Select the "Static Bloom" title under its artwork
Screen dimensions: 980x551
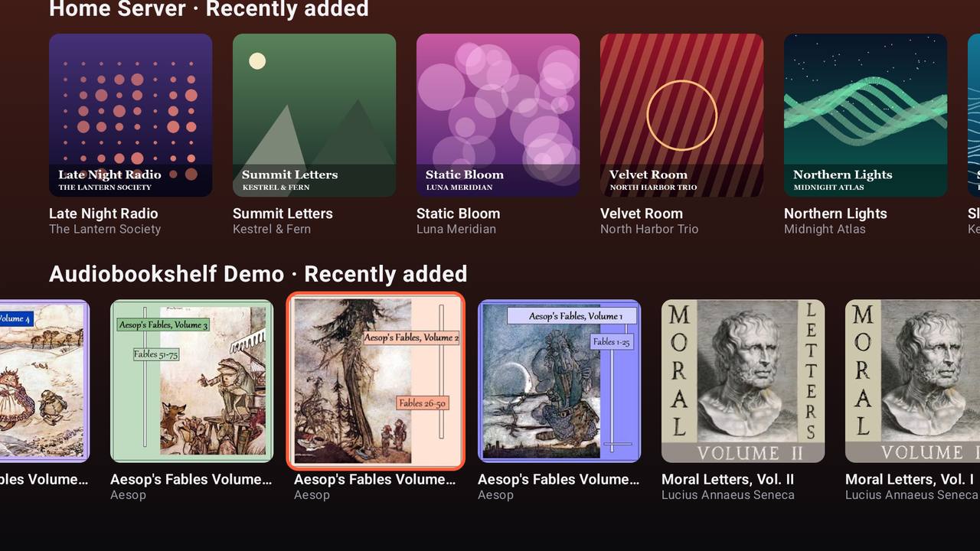[x=458, y=214]
